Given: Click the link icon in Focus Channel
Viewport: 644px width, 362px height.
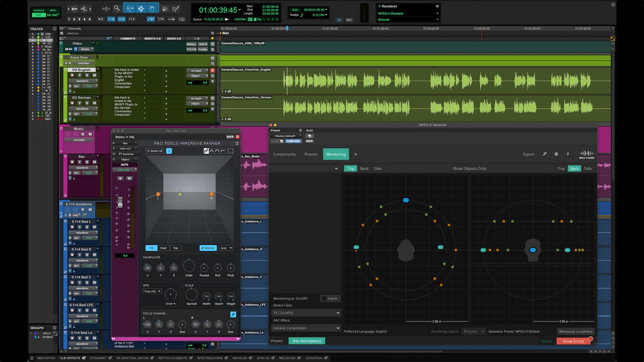Looking at the screenshot, I should pos(233,314).
